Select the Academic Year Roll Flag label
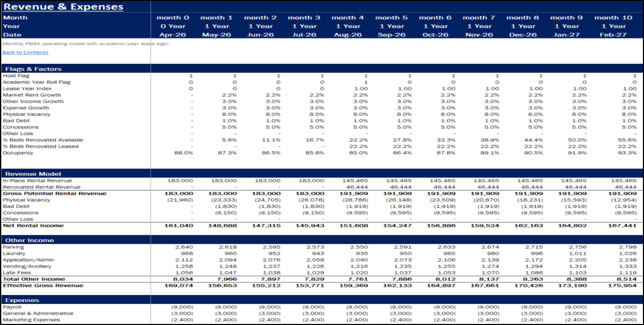Viewport: 644px width, 325px height. (x=37, y=82)
